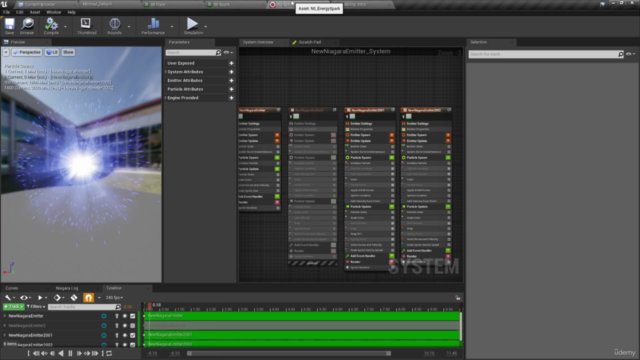Click the timeline horizontal range scrollbar
The image size is (640, 360).
(x=289, y=353)
